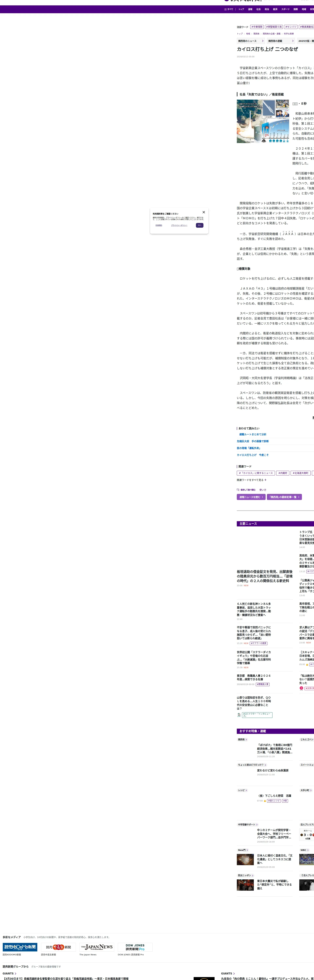Screen dimensions: 314x980
Task: Select 国際 in the navigation bar
Action: pos(295,9)
